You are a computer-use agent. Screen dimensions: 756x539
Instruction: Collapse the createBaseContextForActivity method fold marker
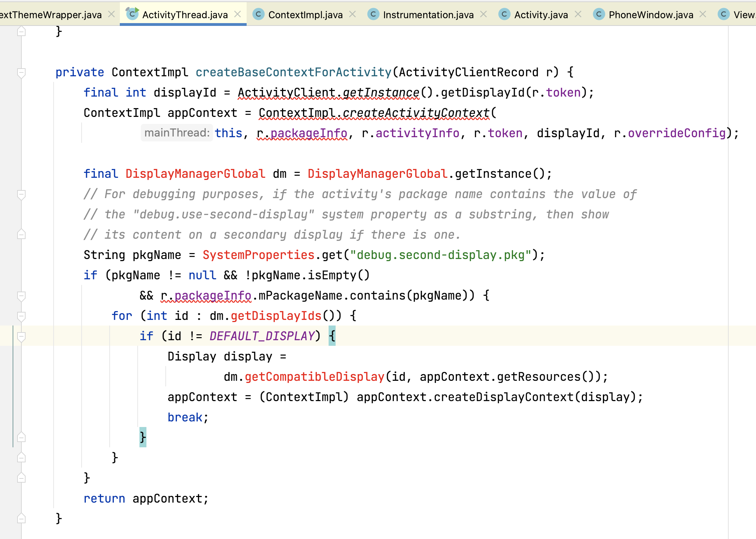point(21,72)
